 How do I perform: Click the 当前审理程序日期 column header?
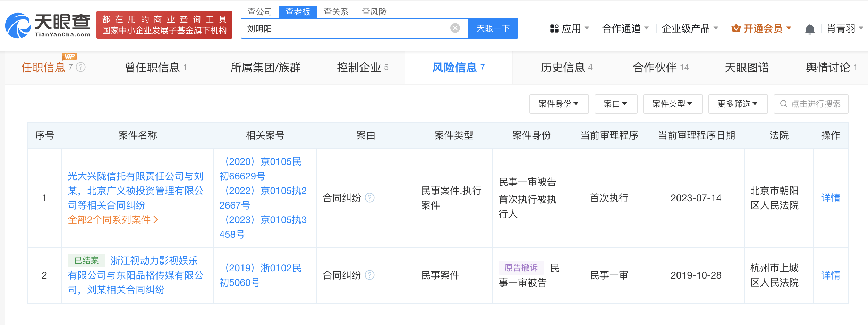click(x=697, y=135)
